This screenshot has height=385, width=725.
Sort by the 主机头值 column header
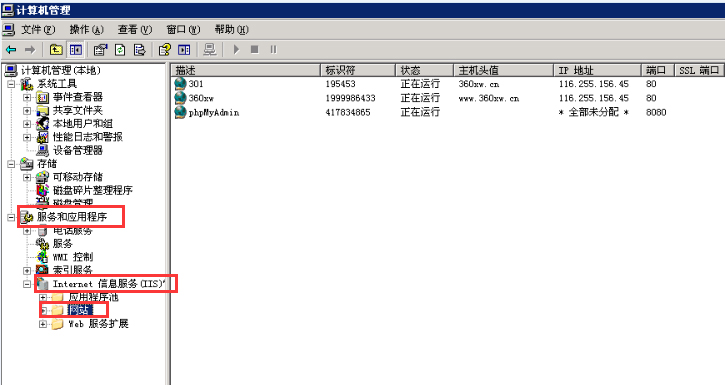[504, 70]
